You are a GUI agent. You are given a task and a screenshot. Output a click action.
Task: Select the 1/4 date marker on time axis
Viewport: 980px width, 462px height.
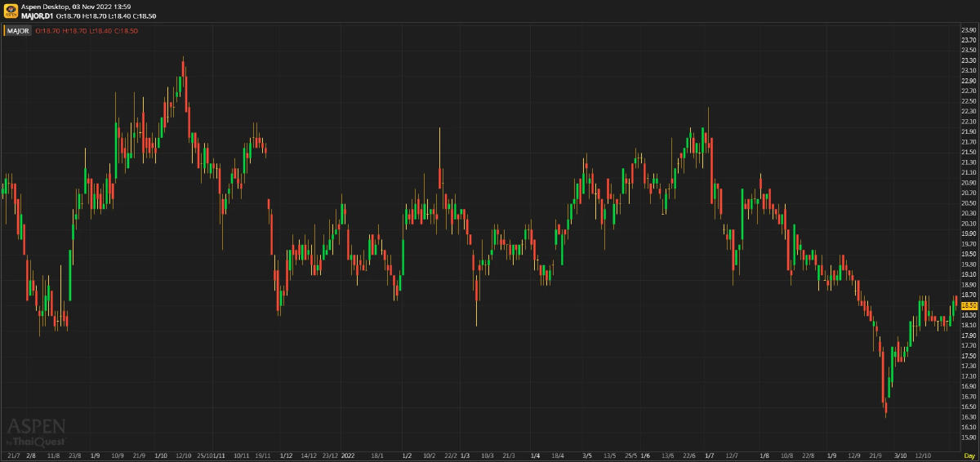535,455
